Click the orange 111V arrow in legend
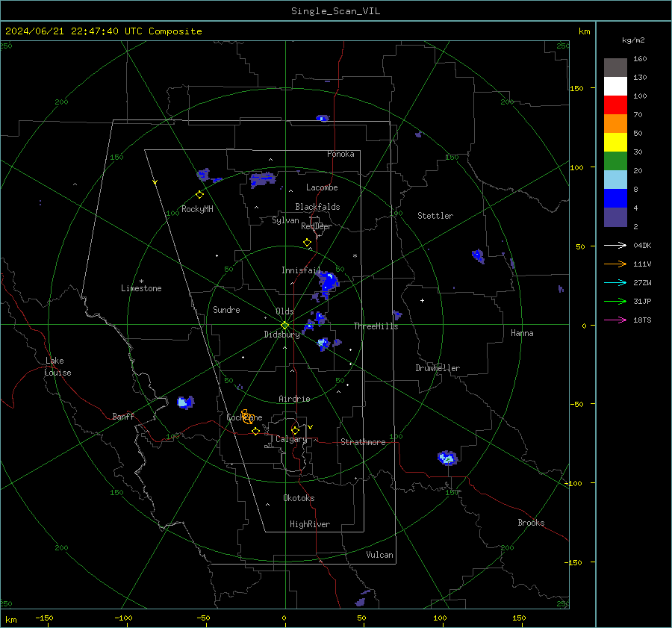 615,264
